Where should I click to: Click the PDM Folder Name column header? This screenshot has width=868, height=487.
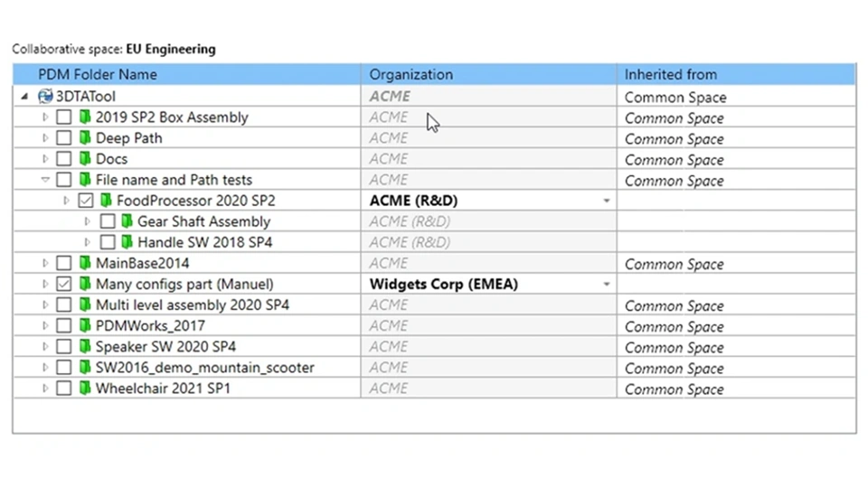(97, 74)
